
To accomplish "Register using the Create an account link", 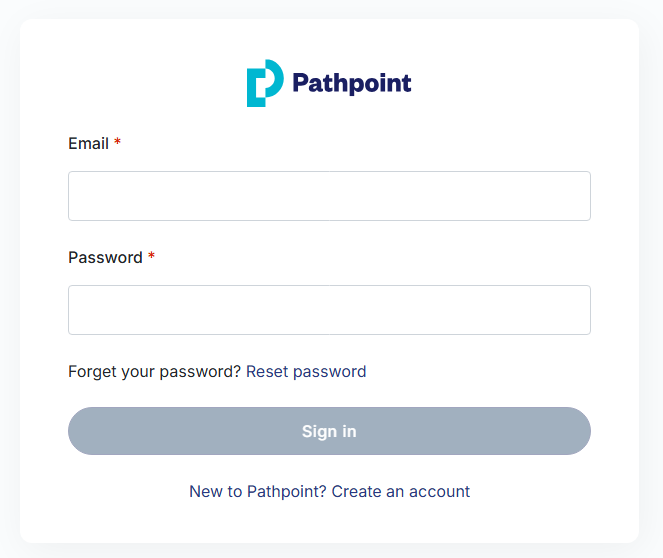I will (x=401, y=492).
